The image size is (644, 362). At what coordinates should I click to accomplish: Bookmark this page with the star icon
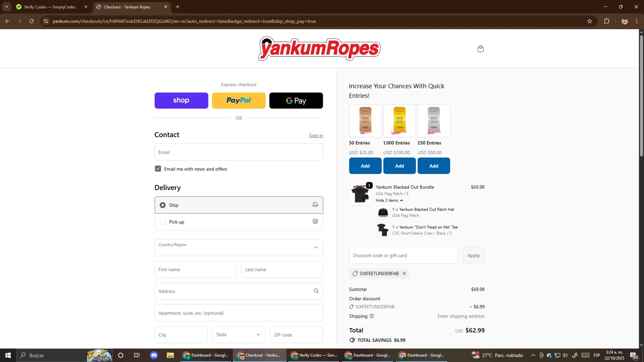click(589, 21)
